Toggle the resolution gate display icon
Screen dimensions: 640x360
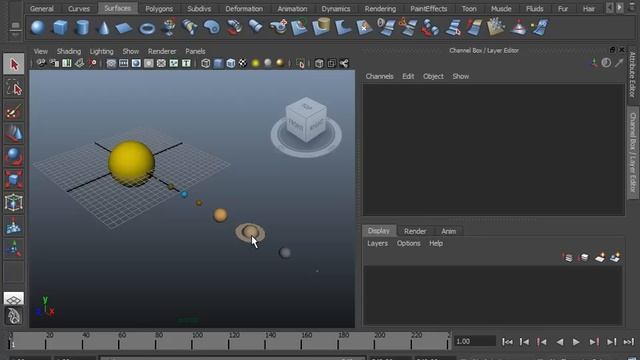136,63
